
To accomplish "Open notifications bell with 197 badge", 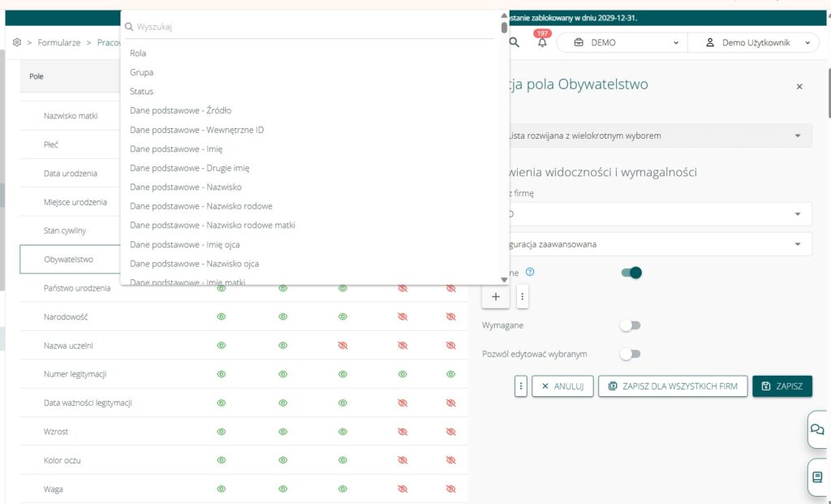I will 542,43.
